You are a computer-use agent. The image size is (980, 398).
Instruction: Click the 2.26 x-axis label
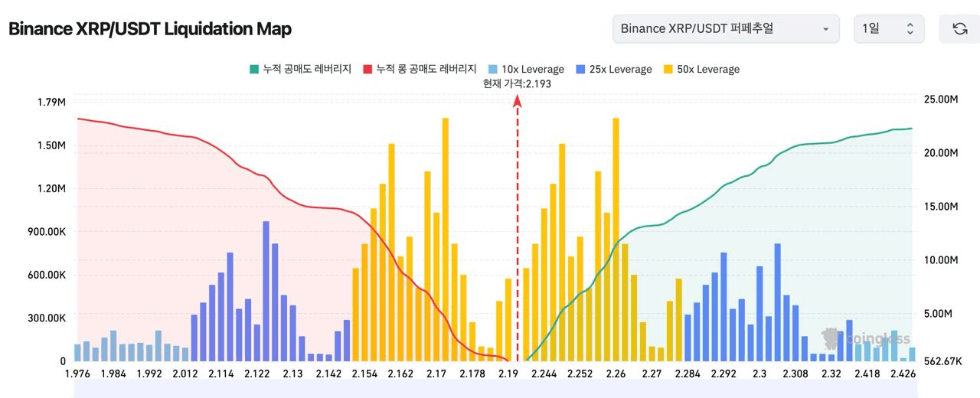click(x=616, y=374)
